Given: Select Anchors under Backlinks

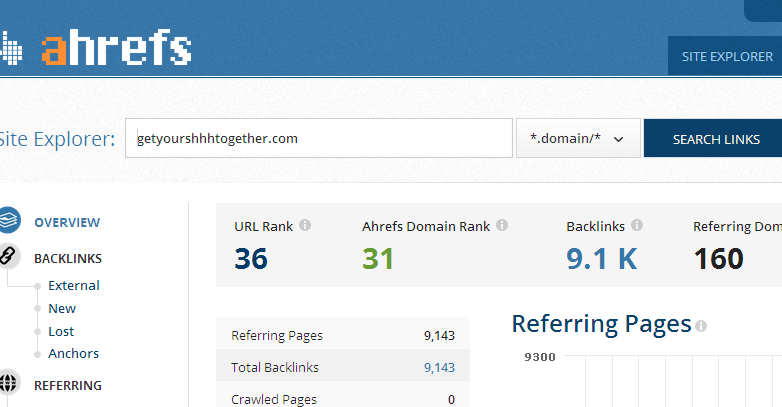Looking at the screenshot, I should (73, 353).
